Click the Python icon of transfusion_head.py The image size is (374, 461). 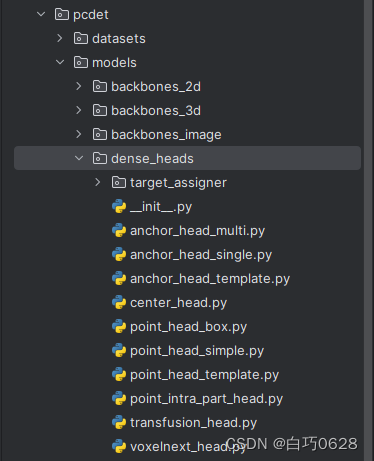pyautogui.click(x=119, y=422)
